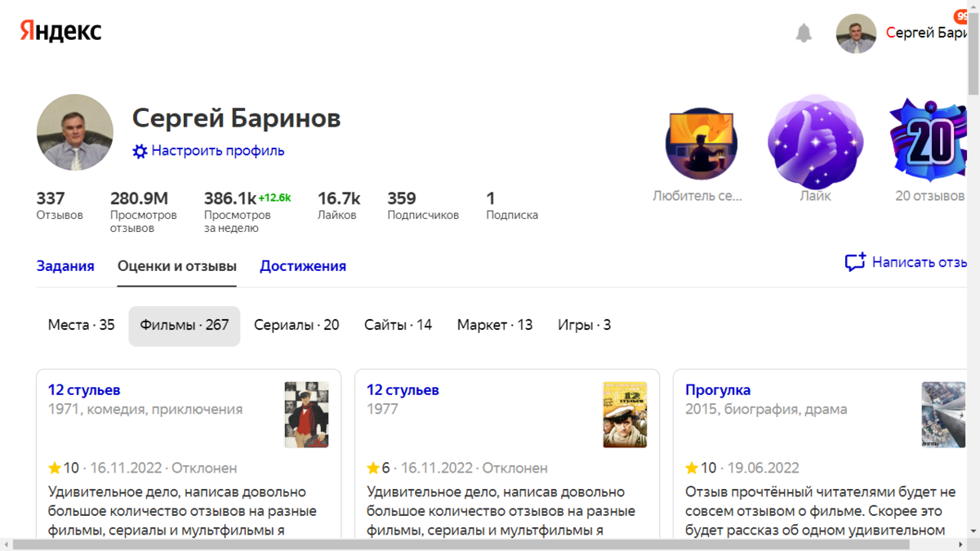Open the Лайк achievement badge

click(815, 144)
